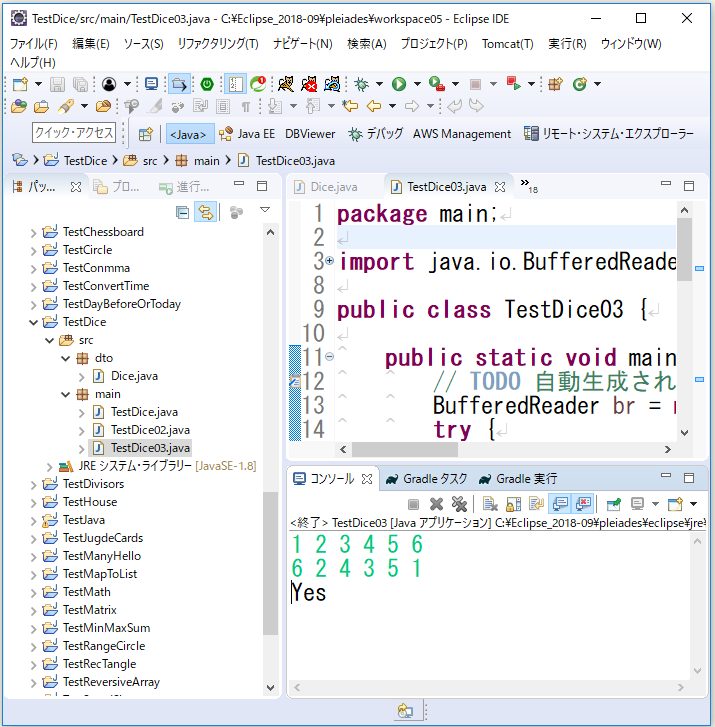This screenshot has height=727, width=715.
Task: Click the Search flashlight icon
Action: [x=65, y=106]
